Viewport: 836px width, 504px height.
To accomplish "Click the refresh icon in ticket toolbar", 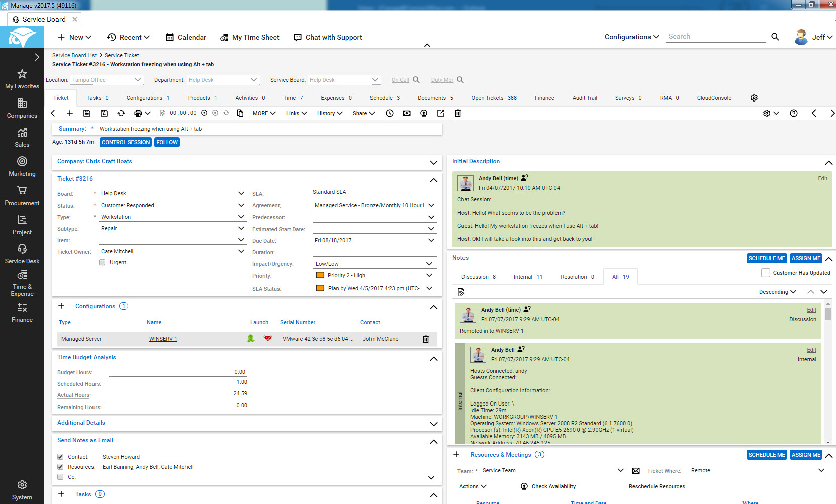I will [121, 113].
